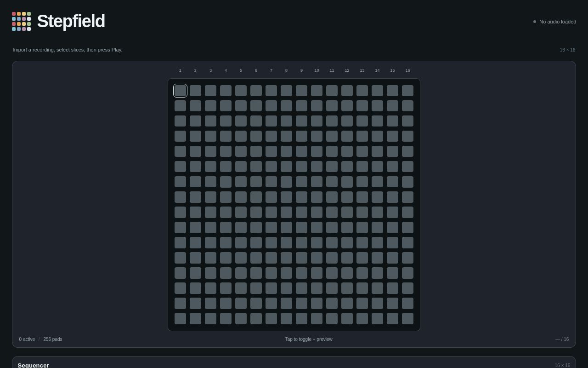
Task: Click the "16 × 16" label below the status
Action: click(x=567, y=50)
